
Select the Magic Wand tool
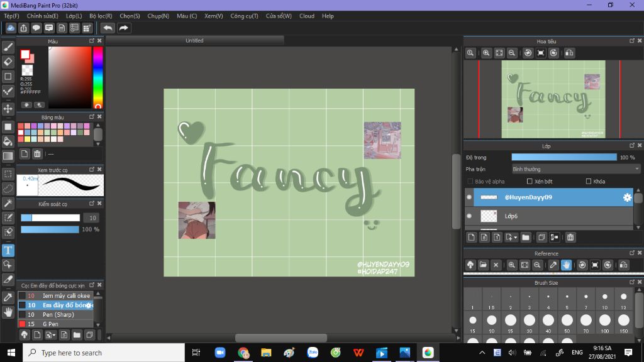pos(8,203)
